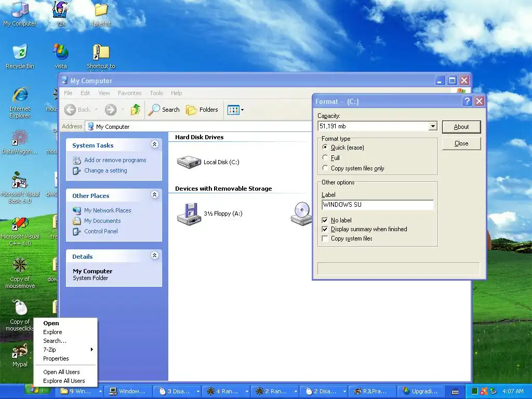Collapse the Details panel
Image resolution: width=532 pixels, height=399 pixels.
coord(154,256)
